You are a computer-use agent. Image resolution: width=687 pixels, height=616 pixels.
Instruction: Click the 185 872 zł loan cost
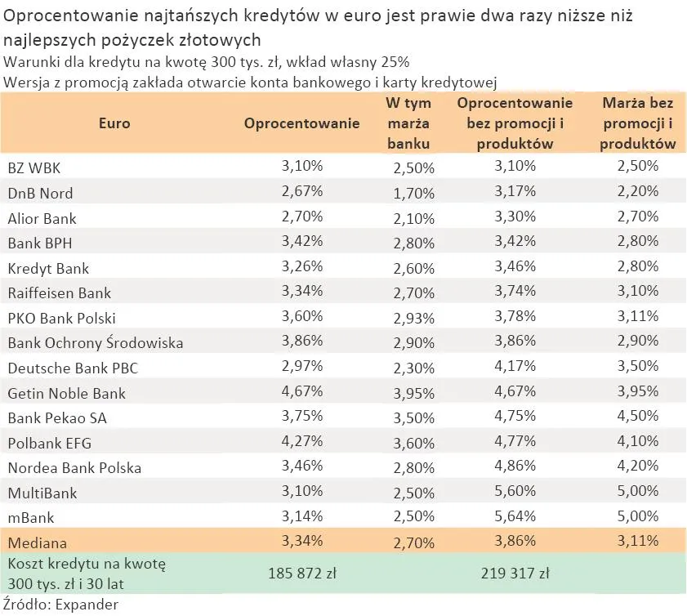click(x=302, y=574)
